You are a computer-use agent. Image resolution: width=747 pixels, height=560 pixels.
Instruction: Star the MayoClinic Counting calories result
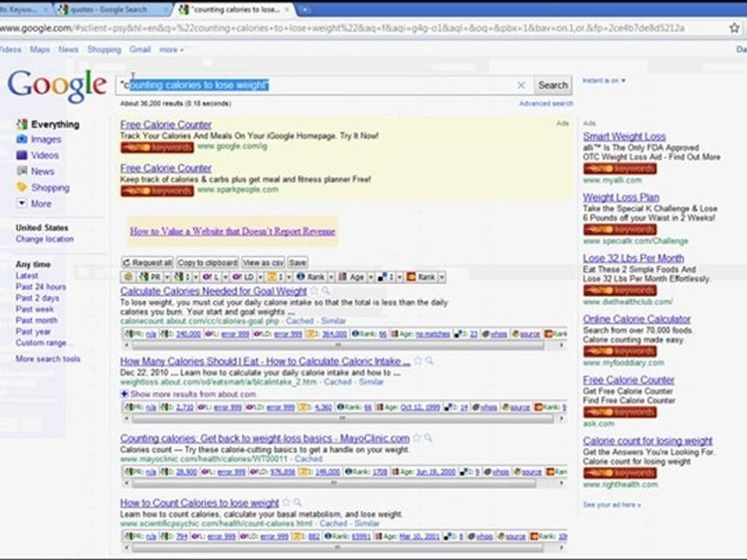[417, 438]
